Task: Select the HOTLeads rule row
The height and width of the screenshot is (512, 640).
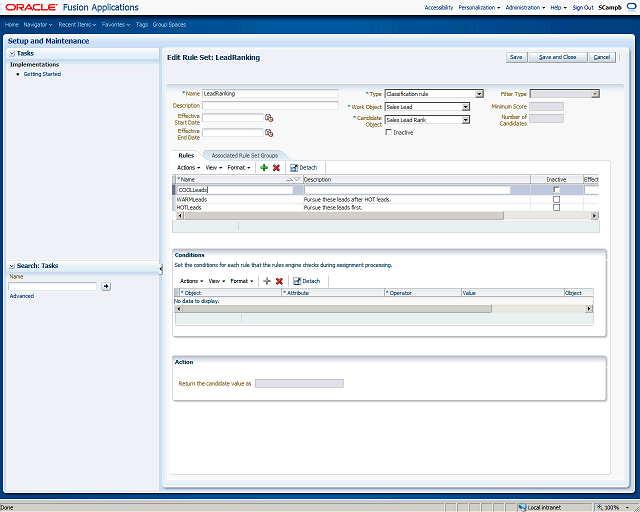Action: tap(385, 207)
